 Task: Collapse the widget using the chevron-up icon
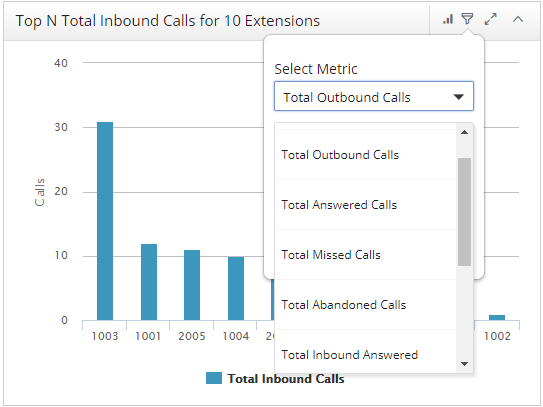click(518, 19)
